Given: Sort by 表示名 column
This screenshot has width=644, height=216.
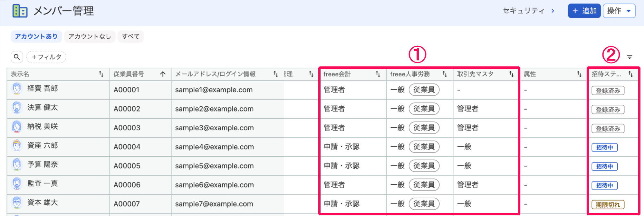Looking at the screenshot, I should click(101, 74).
